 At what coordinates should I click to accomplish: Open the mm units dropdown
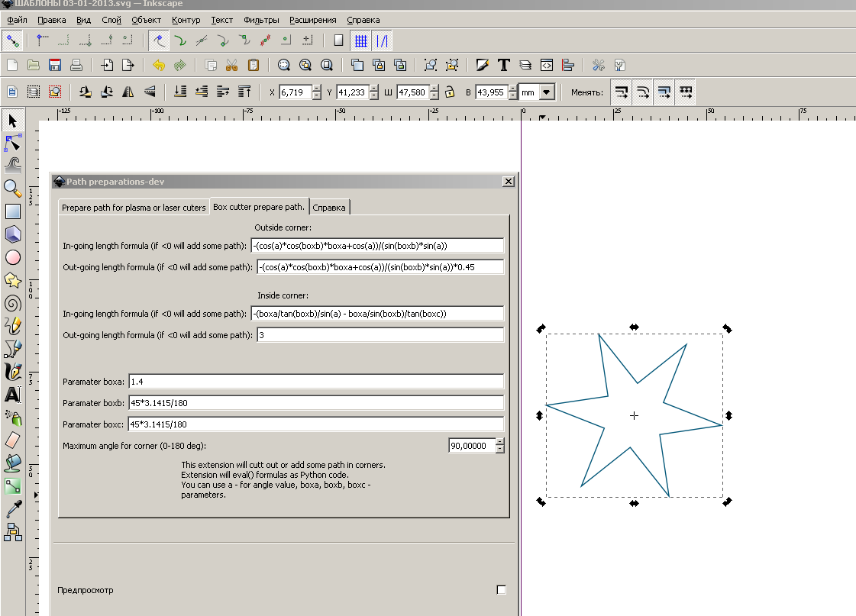pos(547,92)
